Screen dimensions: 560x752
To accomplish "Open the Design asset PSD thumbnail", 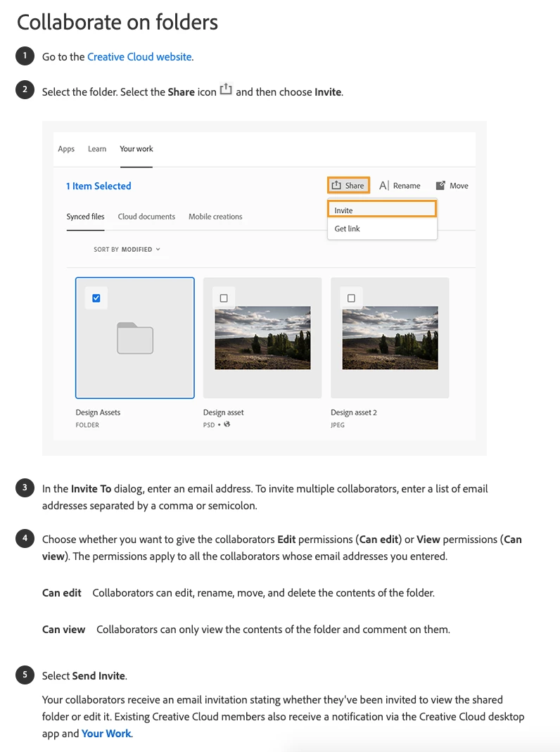I will 262,338.
